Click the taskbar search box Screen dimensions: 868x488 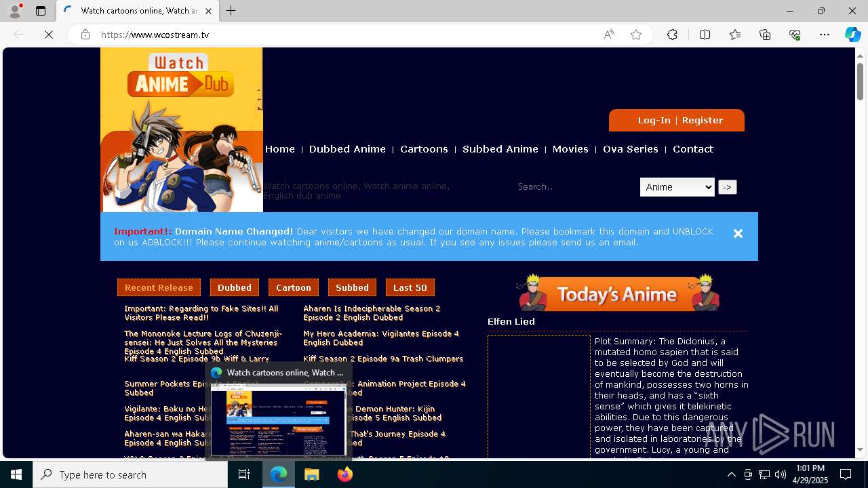130,474
